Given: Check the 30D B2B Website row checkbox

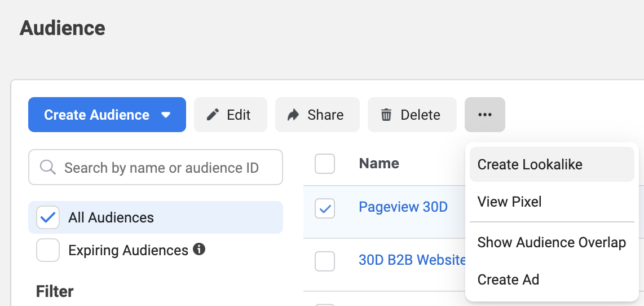Looking at the screenshot, I should [325, 261].
